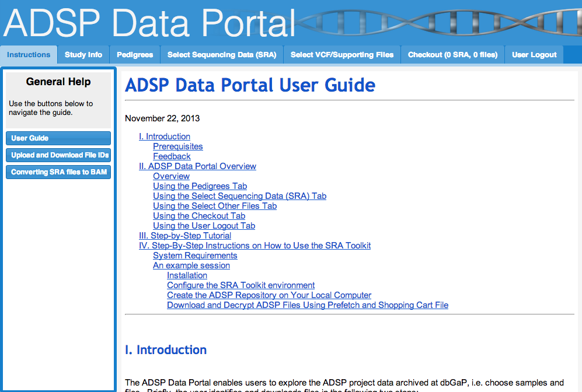Open Upload and Download File IDs help
Viewport: 582px width, 392px height.
tap(58, 155)
